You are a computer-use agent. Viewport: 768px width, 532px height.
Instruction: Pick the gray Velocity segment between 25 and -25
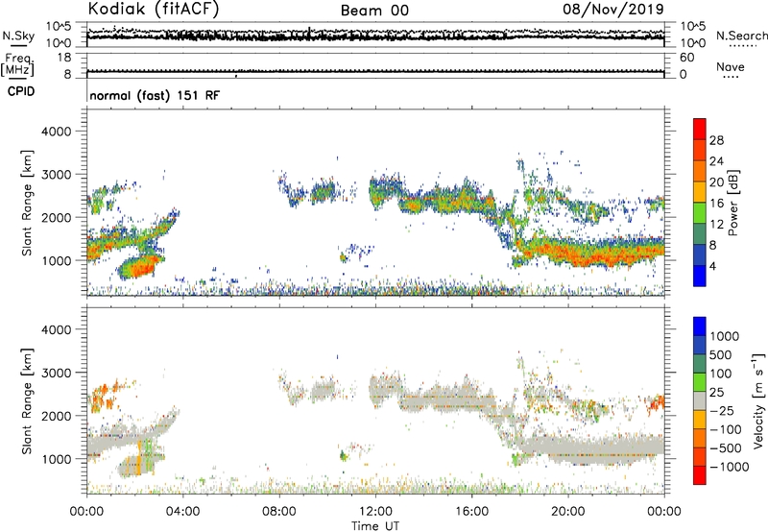(700, 400)
